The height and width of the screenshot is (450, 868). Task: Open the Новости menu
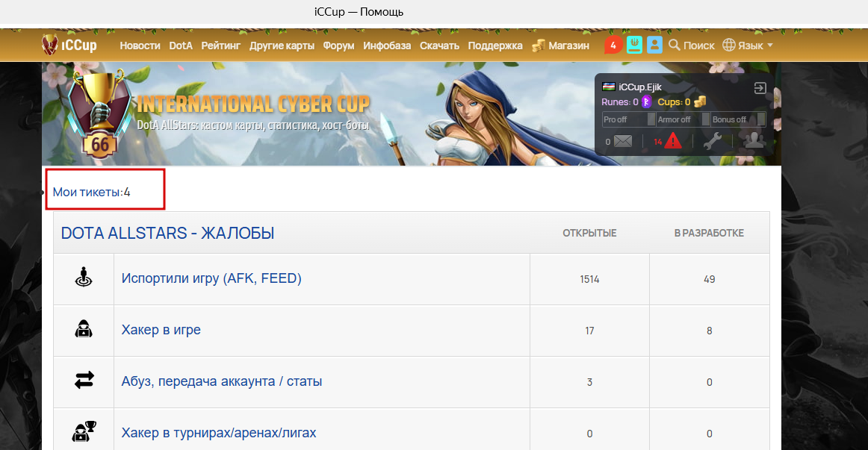pos(140,46)
